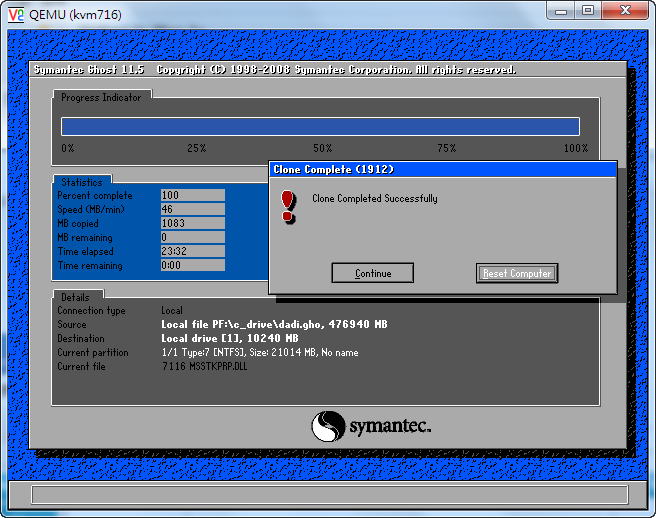Screen dimensions: 656x518
Task: Select the Statistics tab label
Action: pyautogui.click(x=82, y=182)
